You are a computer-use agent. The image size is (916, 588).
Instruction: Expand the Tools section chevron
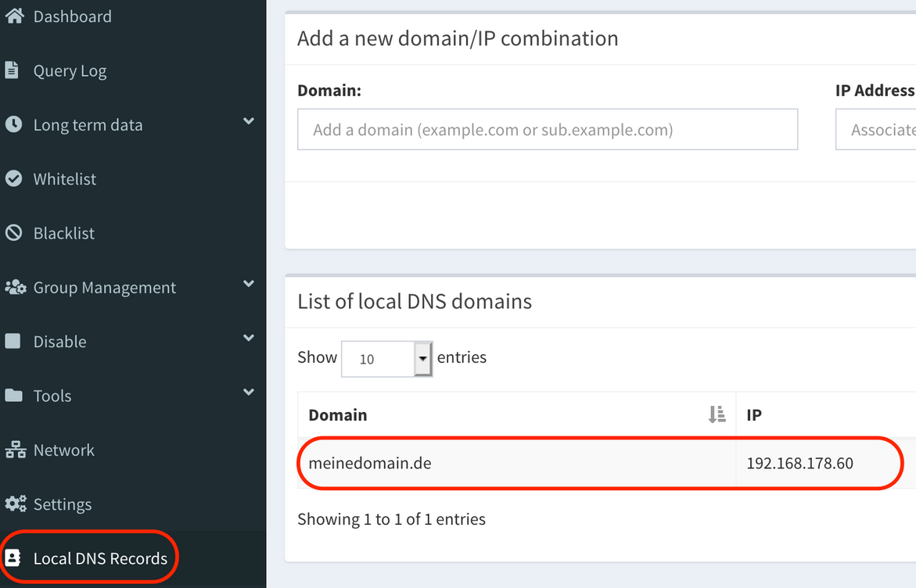[x=248, y=393]
